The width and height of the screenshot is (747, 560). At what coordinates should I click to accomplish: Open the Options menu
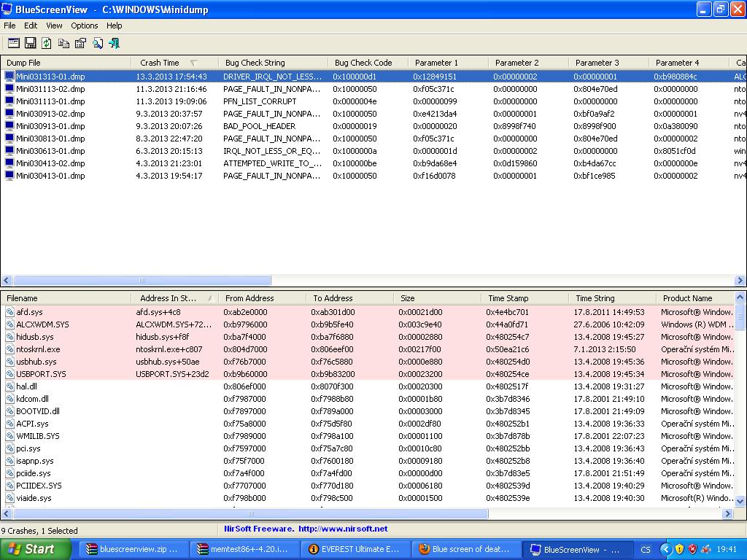[85, 26]
